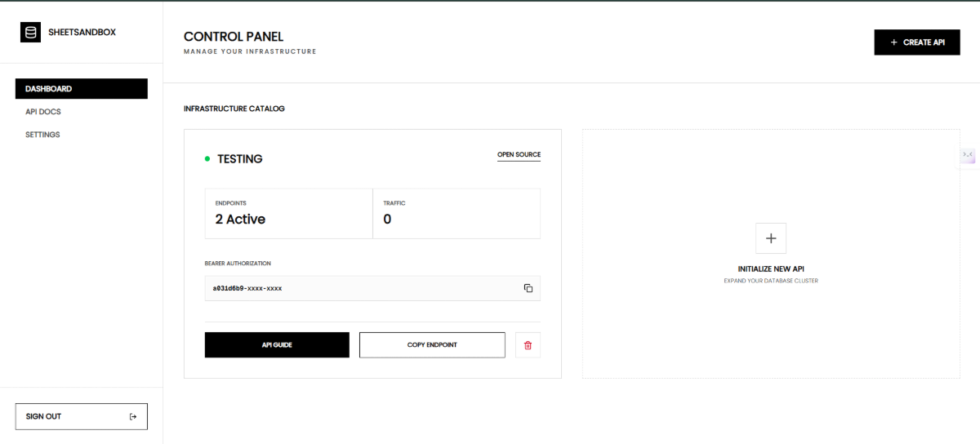Open API Docs from the sidebar
Image resolution: width=980 pixels, height=444 pixels.
(43, 112)
